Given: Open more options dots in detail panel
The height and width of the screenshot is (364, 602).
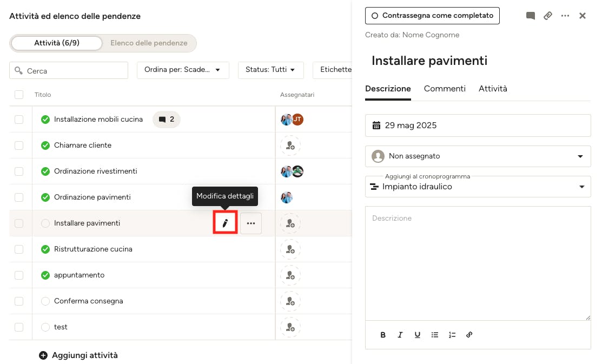Looking at the screenshot, I should coord(565,16).
